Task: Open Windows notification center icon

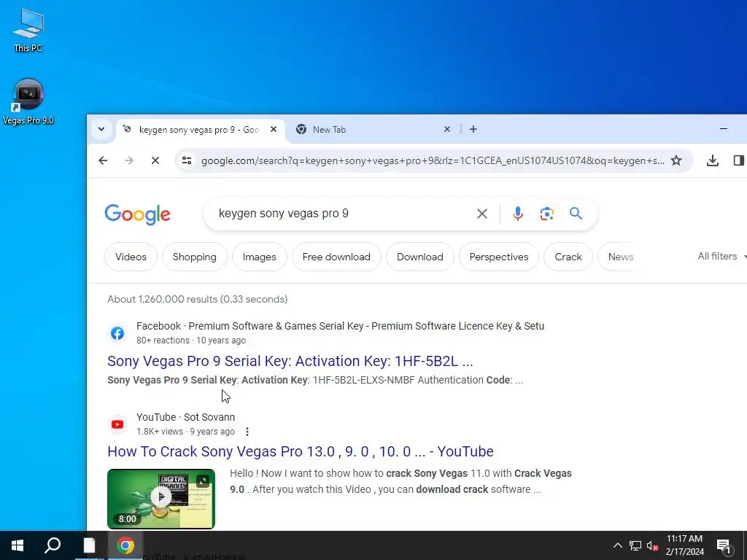Action: click(x=724, y=545)
